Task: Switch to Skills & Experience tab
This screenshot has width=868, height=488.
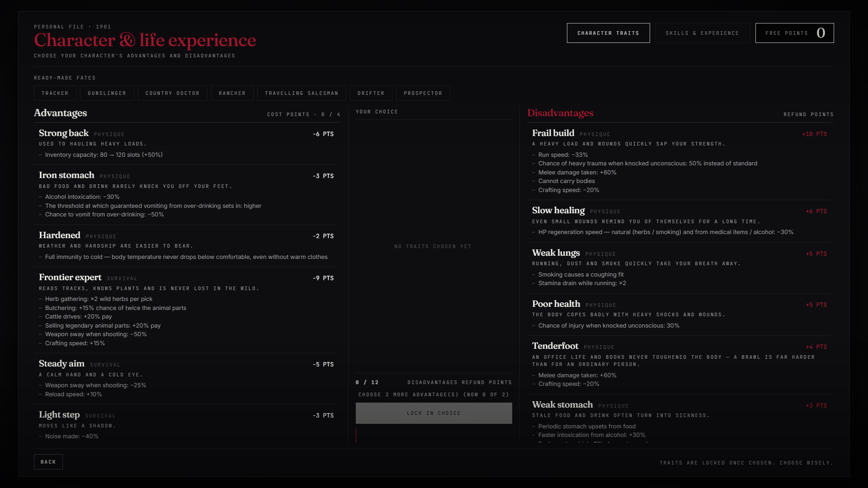Action: 702,33
